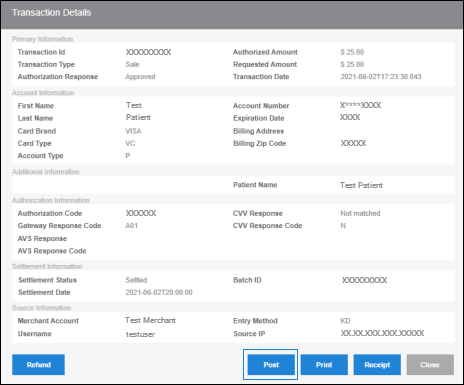
Task: Click the Billing Address label
Action: coord(259,131)
